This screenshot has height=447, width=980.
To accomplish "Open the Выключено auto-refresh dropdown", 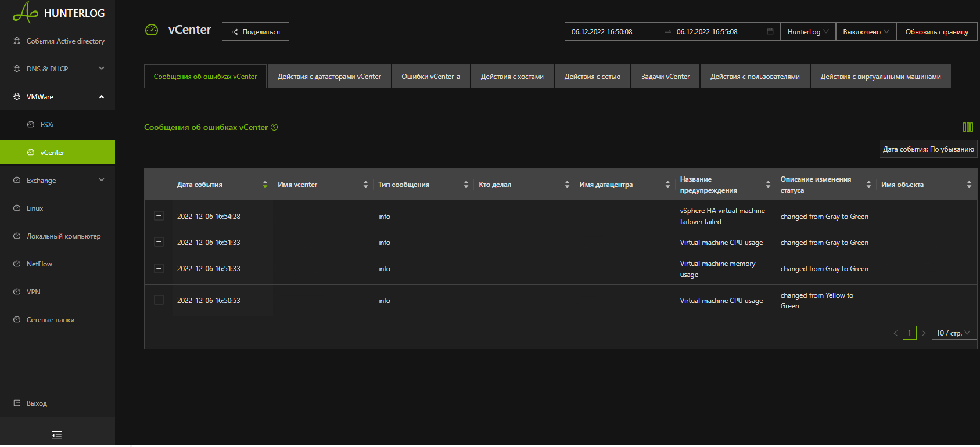I will [x=866, y=31].
